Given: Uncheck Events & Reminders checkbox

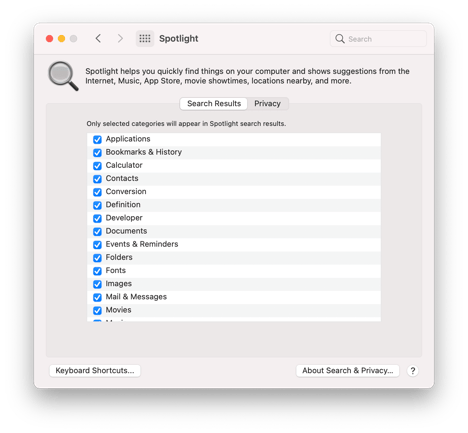Looking at the screenshot, I should [97, 245].
